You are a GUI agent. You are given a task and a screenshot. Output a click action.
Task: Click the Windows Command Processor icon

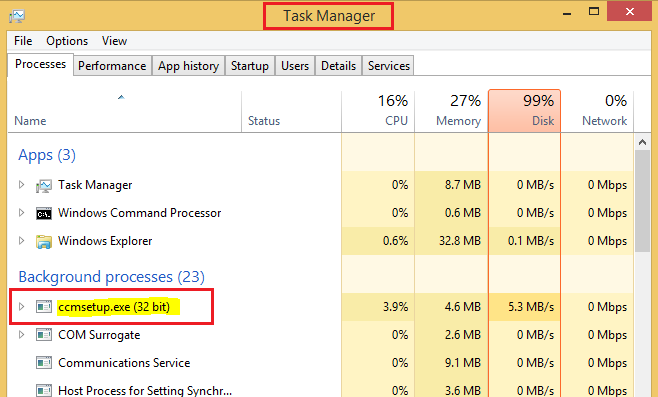click(44, 213)
